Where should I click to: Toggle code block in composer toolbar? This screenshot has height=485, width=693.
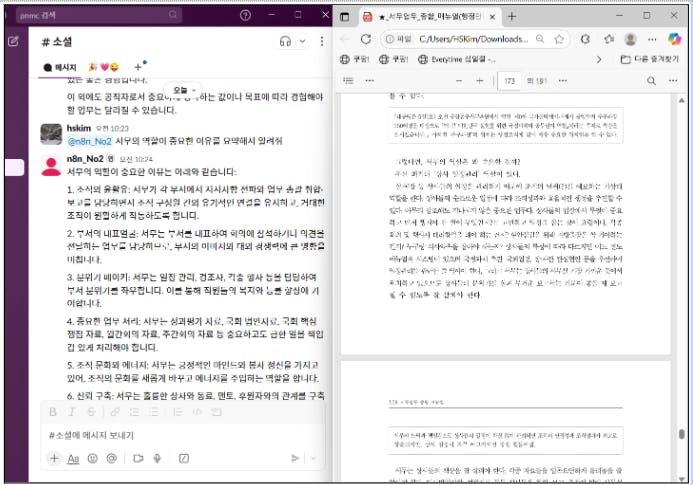coord(216,412)
